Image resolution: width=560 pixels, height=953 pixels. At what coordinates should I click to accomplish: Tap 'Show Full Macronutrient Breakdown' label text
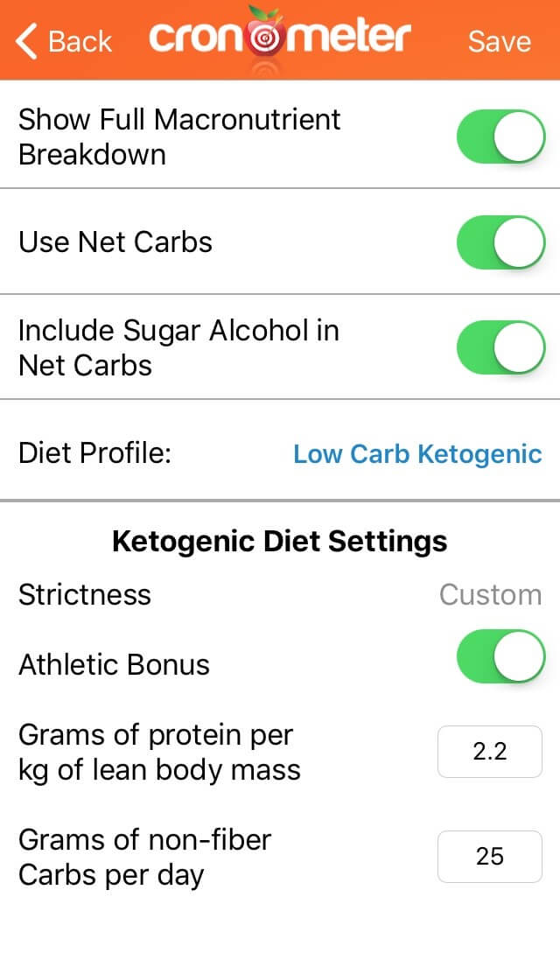click(x=179, y=137)
